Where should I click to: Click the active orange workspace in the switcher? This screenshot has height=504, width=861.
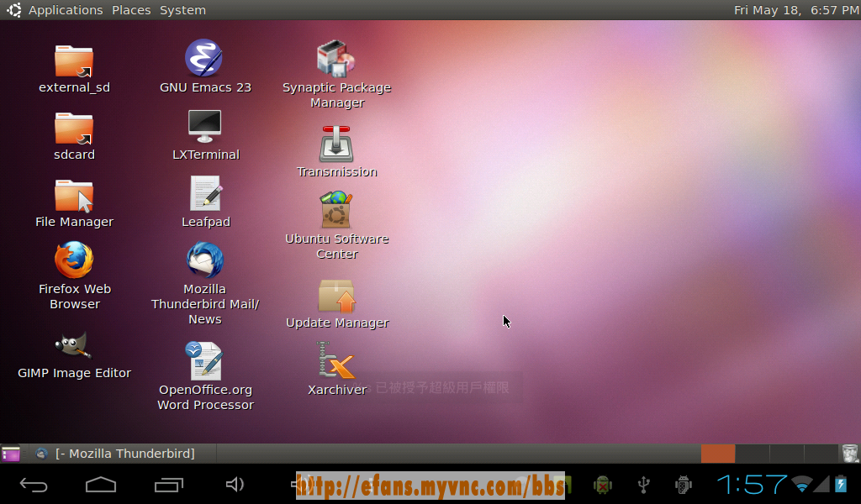click(718, 454)
